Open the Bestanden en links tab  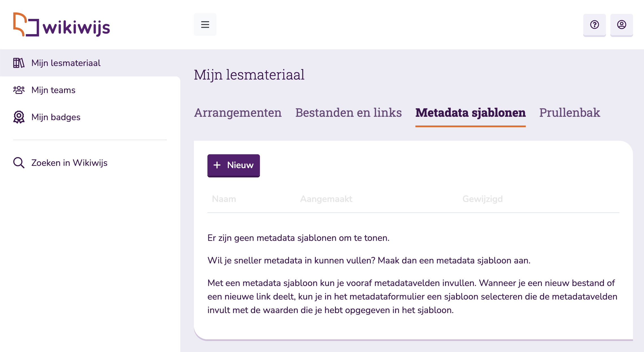(348, 113)
